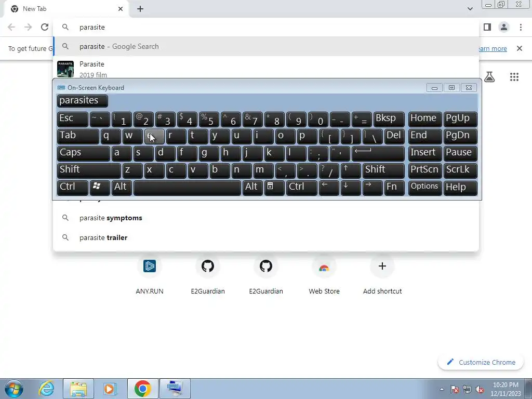Click the Tab key
This screenshot has height=399, width=532.
point(78,137)
